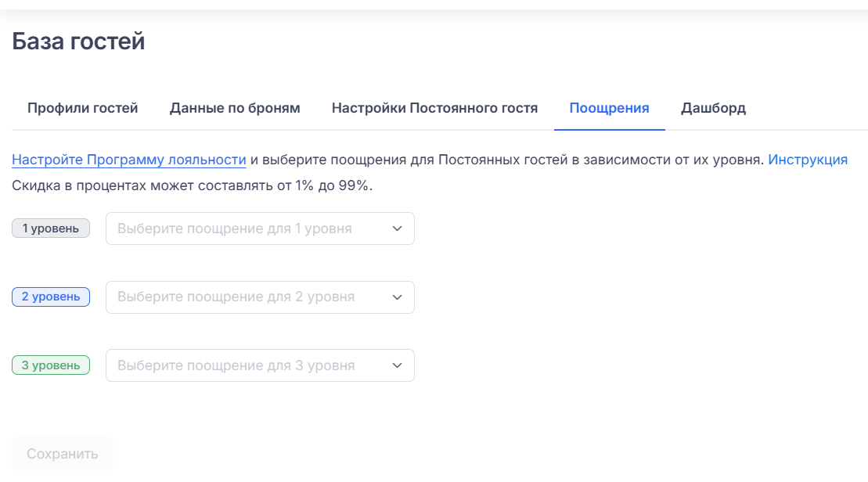Click the discount percentage hint text
Screen dimensions: 868x482
coord(192,186)
